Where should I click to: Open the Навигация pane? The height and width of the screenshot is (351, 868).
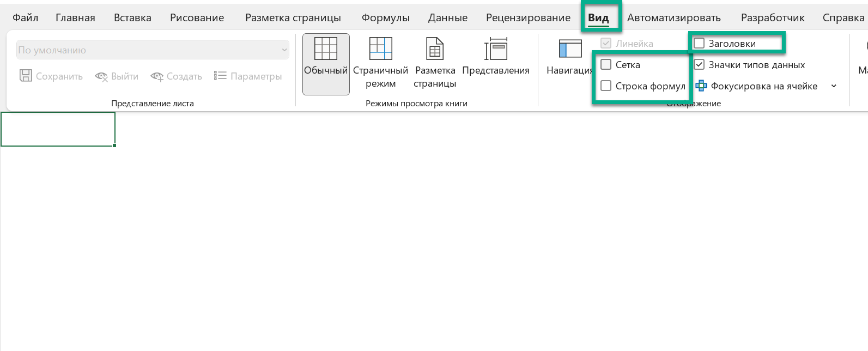pyautogui.click(x=570, y=49)
